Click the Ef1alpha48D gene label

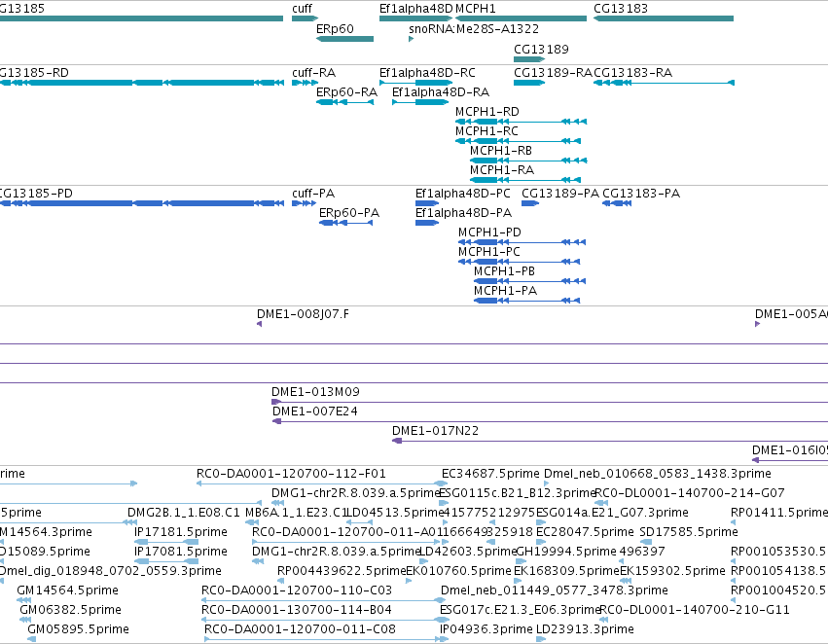pyautogui.click(x=416, y=9)
